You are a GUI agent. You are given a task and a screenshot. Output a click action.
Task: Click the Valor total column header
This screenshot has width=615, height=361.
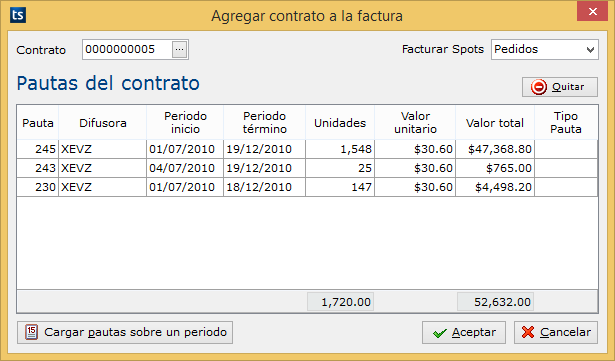click(495, 123)
